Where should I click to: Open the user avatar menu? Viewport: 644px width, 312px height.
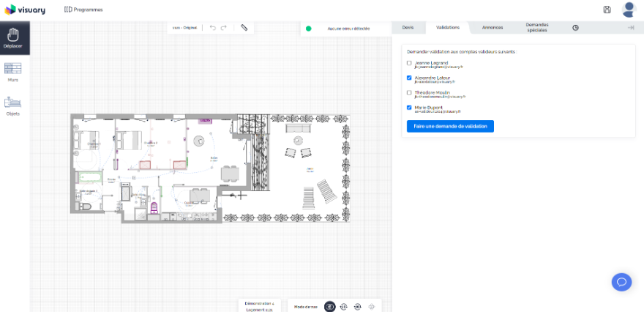[x=629, y=10]
